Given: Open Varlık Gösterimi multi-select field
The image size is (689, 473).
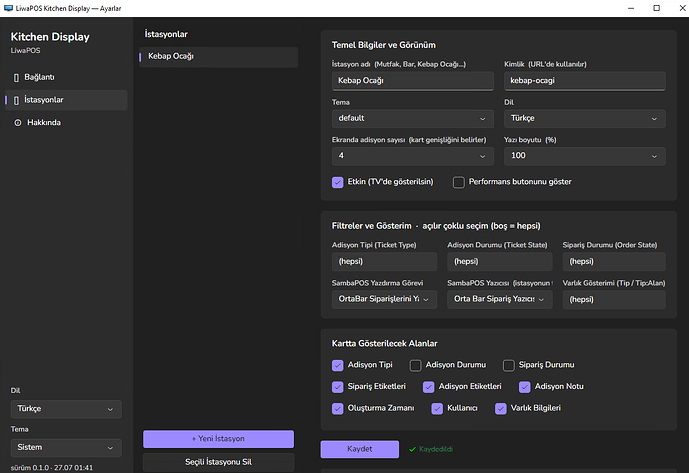Looking at the screenshot, I should (614, 299).
